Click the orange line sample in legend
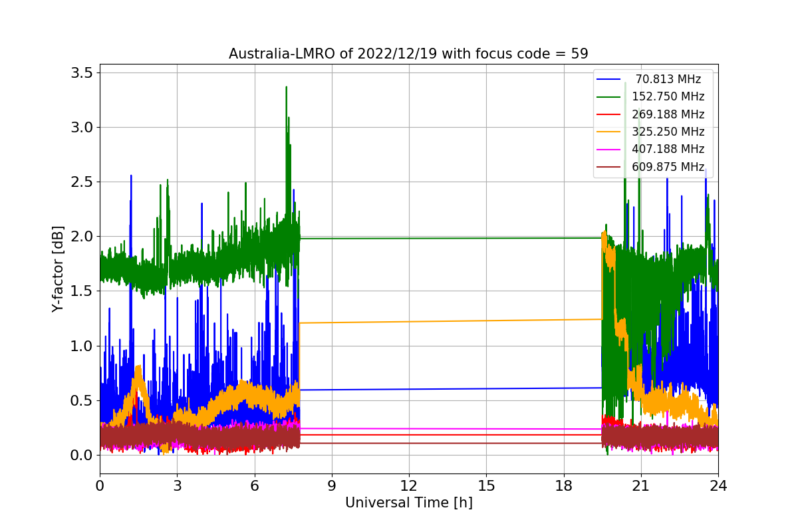This screenshot has height=532, width=798. coord(609,132)
